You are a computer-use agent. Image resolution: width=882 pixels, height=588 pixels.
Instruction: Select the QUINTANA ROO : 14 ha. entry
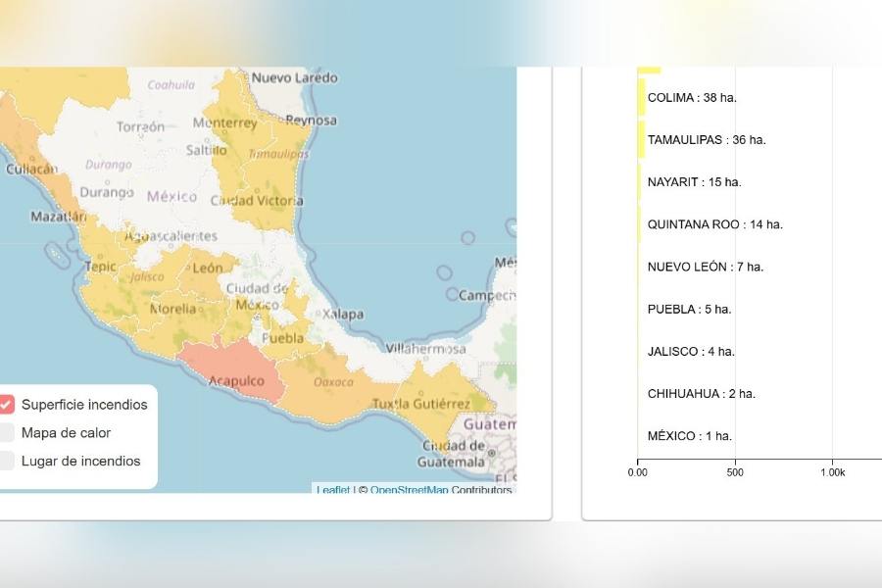pyautogui.click(x=715, y=224)
